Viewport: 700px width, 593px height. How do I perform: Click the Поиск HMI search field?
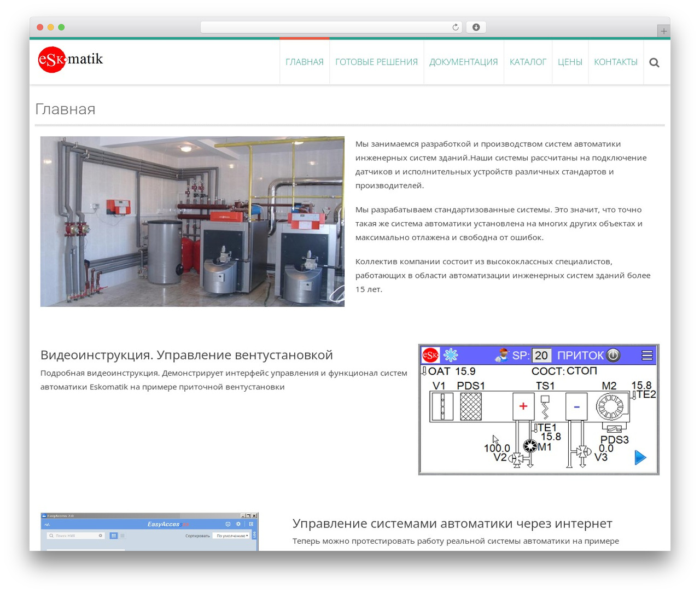coord(75,536)
